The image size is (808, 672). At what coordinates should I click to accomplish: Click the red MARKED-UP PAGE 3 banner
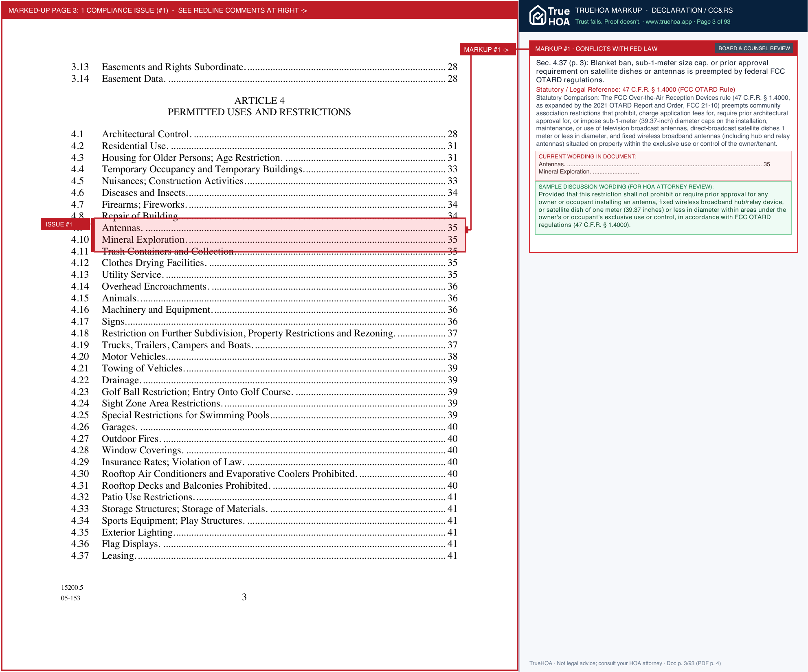coord(259,10)
